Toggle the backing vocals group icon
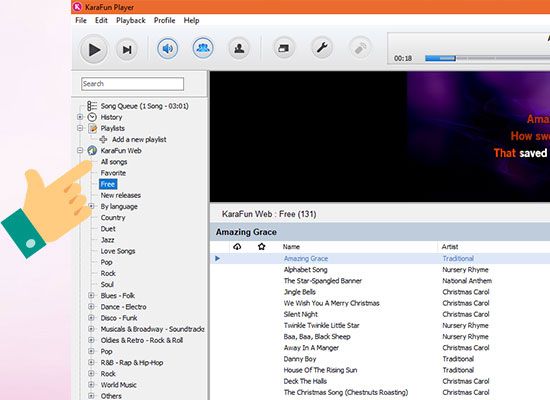Image resolution: width=550 pixels, height=400 pixels. click(x=203, y=48)
